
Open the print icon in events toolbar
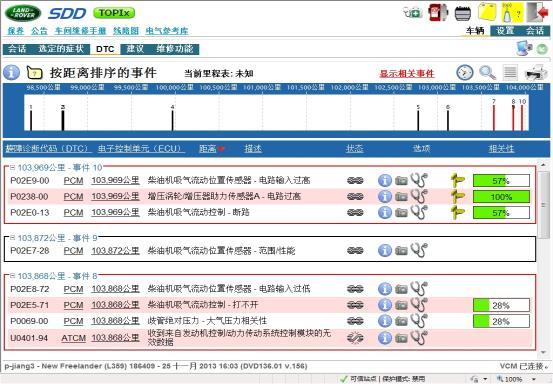536,72
